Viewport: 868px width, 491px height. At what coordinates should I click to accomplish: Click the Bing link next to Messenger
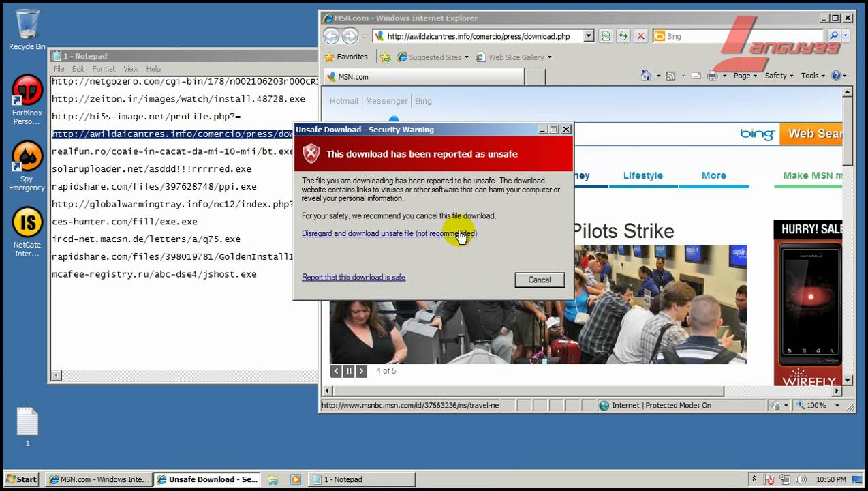[x=423, y=101]
